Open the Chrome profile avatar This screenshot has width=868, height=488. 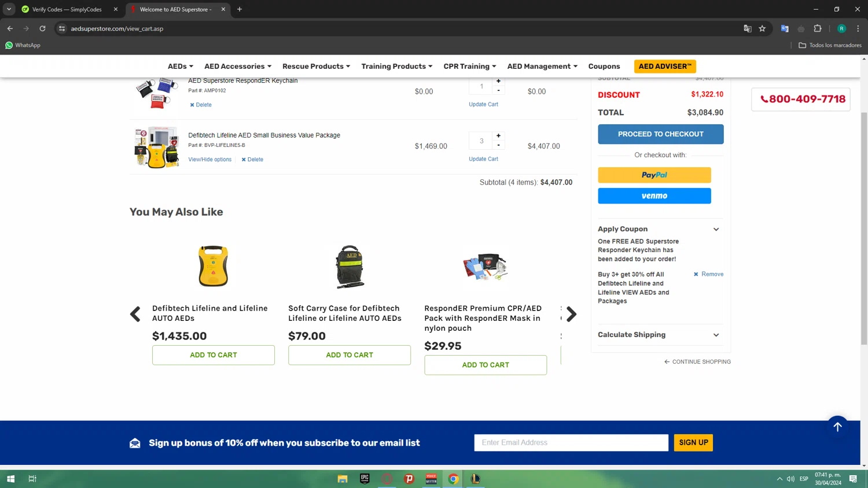(x=841, y=28)
